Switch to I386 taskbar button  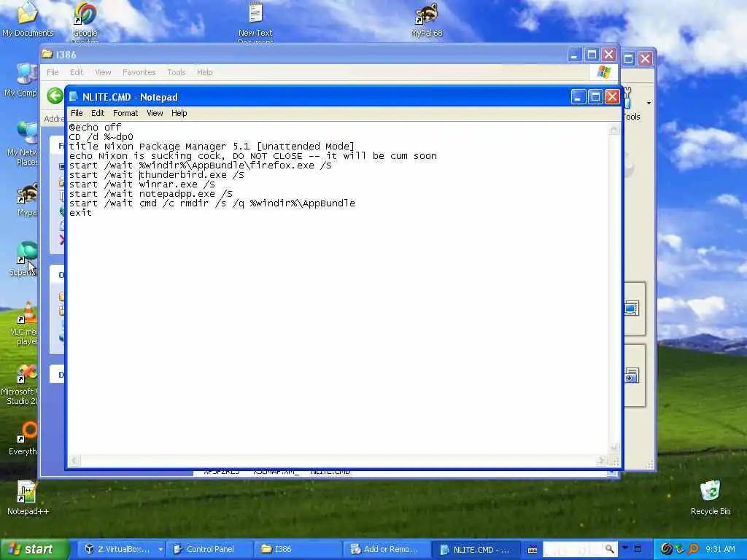click(298, 549)
